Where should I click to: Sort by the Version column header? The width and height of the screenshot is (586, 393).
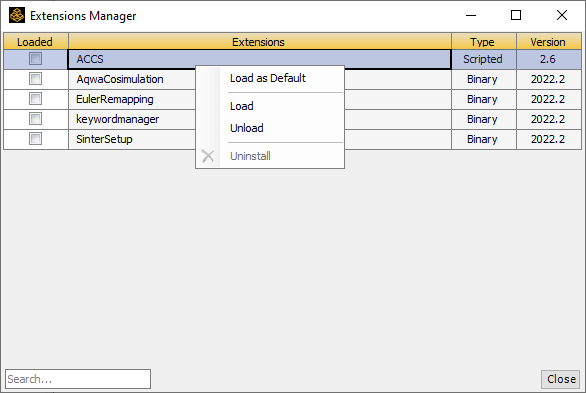[549, 41]
